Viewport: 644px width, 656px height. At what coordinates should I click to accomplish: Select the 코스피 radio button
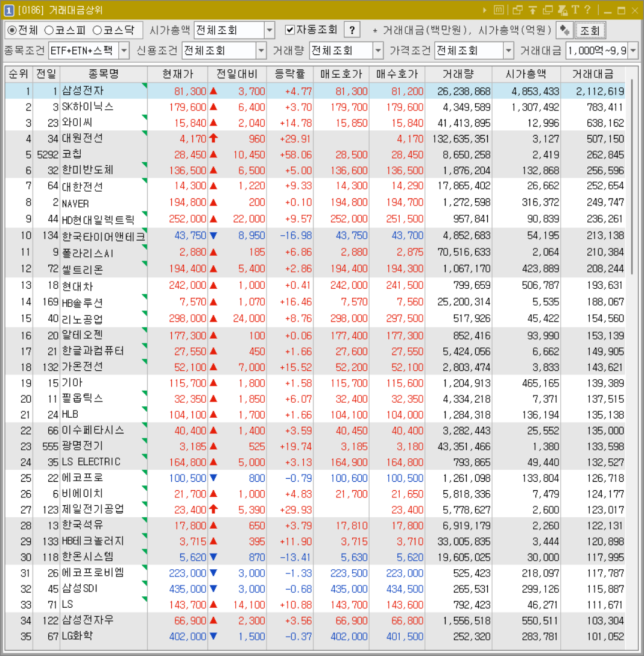(49, 30)
